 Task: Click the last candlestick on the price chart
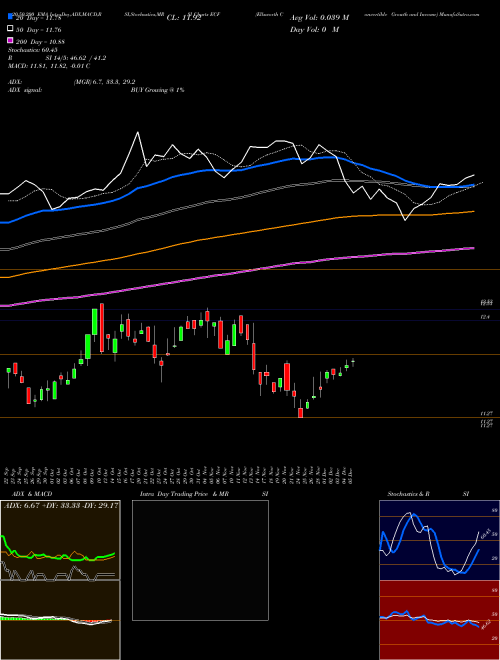coord(353,362)
